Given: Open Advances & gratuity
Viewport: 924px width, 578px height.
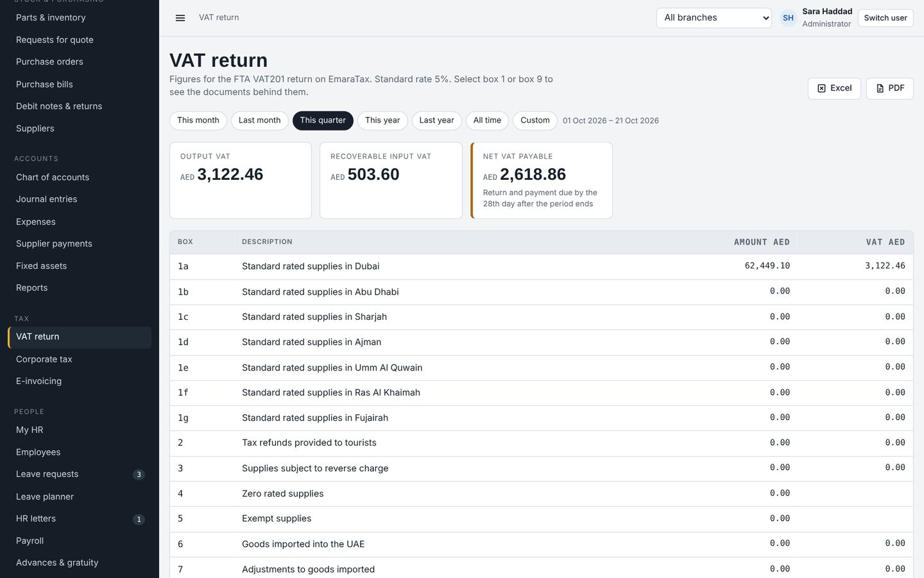Looking at the screenshot, I should coord(80,563).
